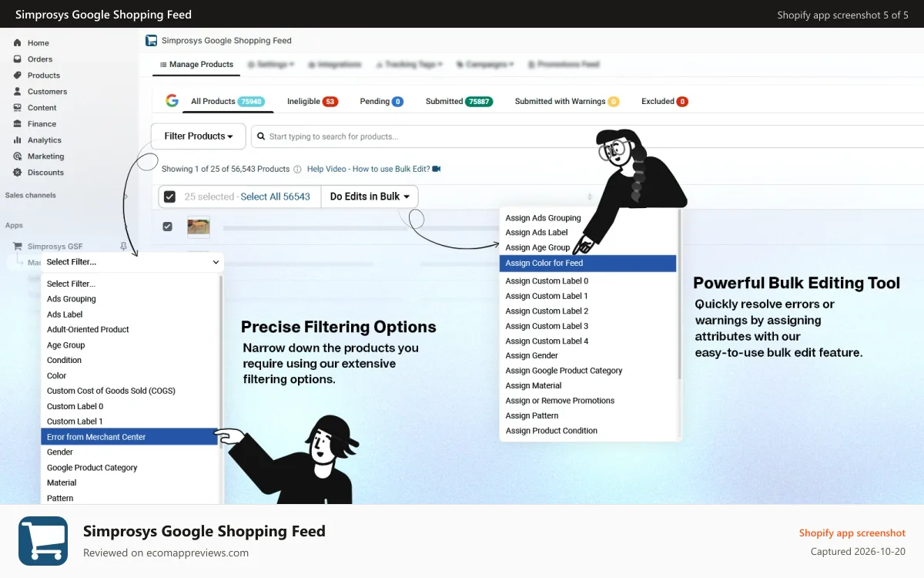Choose Assign Google Product Category
Viewport: 924px width, 578px height.
[x=564, y=371]
